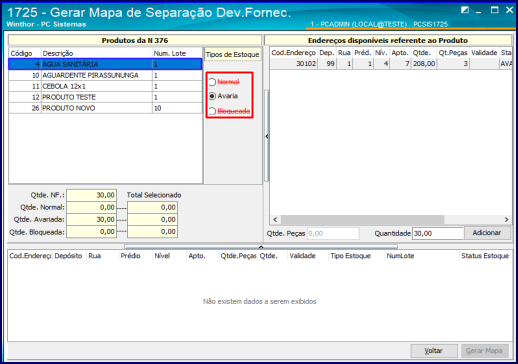Click the Adicionar button
The image size is (518, 364).
tap(487, 233)
